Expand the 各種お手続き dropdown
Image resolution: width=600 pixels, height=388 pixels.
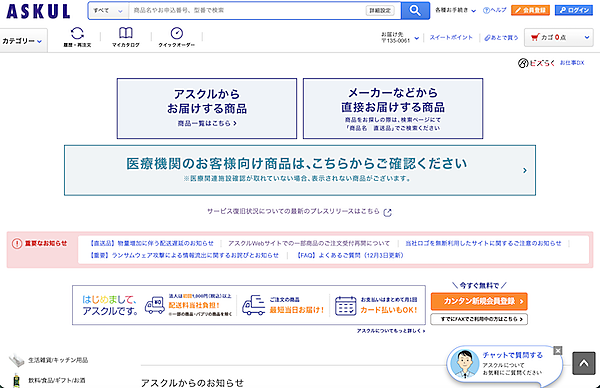point(455,10)
